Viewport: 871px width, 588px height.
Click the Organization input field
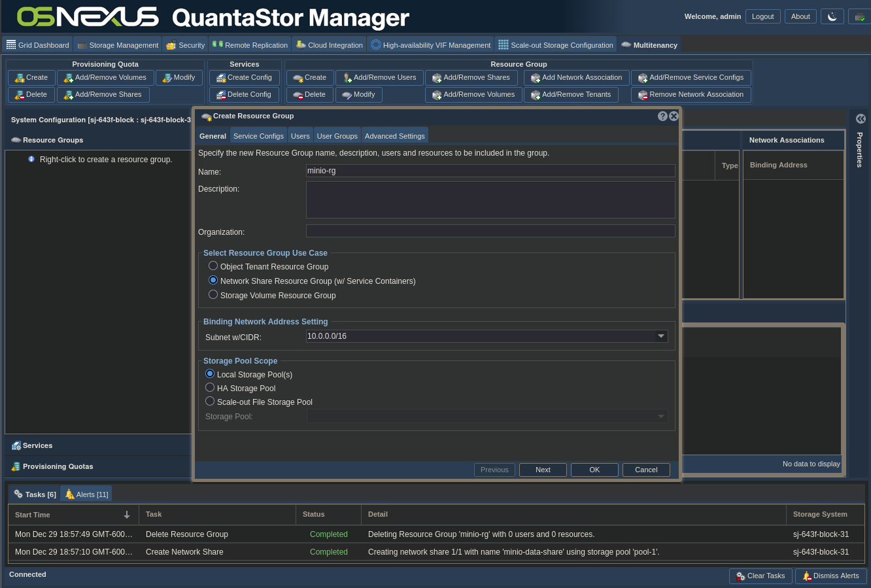point(490,231)
